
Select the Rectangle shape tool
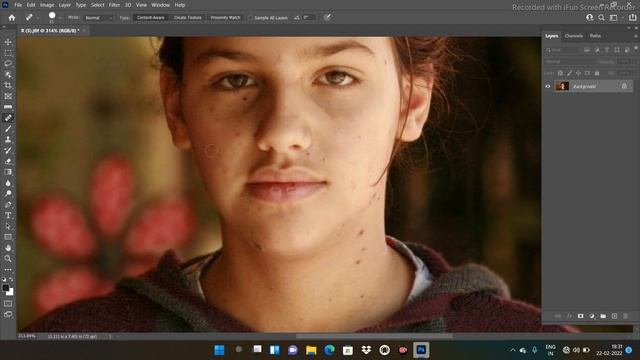(x=8, y=237)
